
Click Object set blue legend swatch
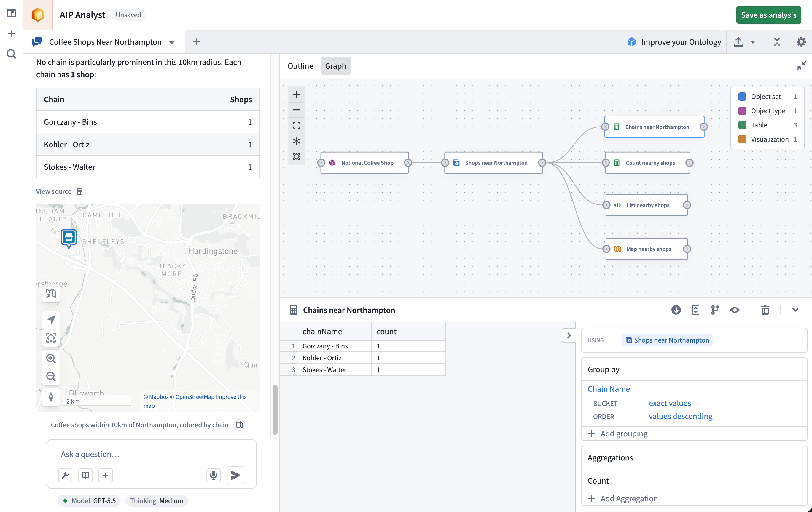[742, 97]
